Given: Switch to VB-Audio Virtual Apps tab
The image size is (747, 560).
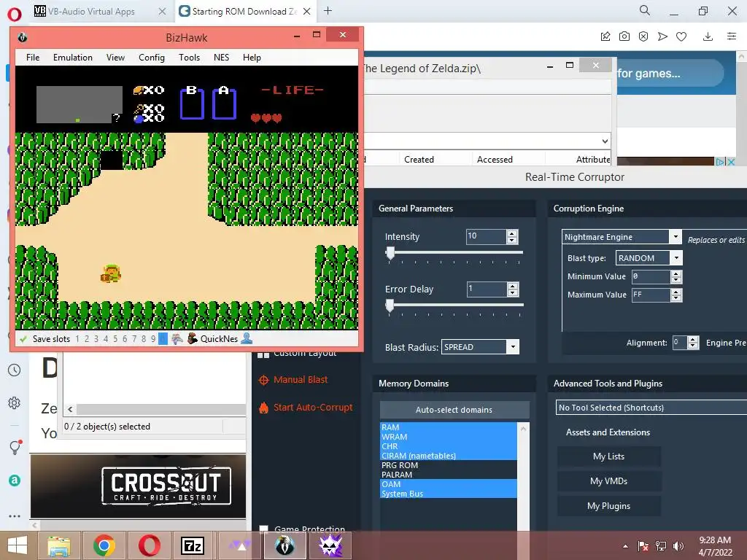Looking at the screenshot, I should tap(101, 11).
